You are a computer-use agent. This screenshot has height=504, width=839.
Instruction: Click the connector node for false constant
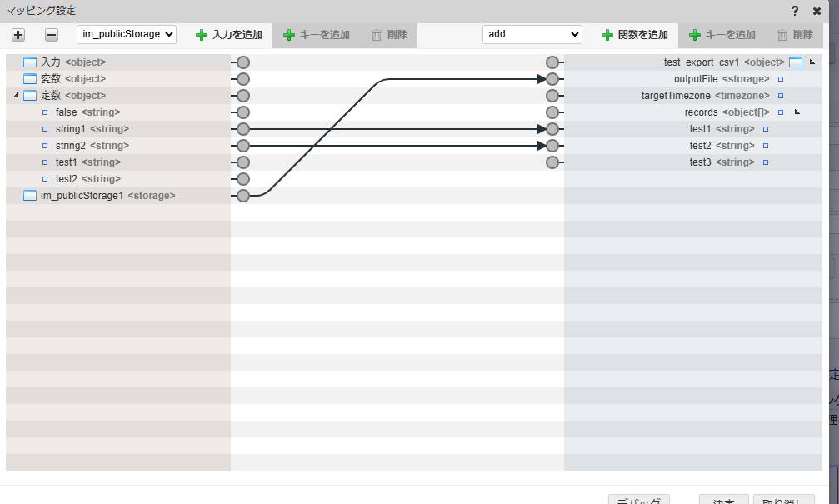click(x=243, y=112)
